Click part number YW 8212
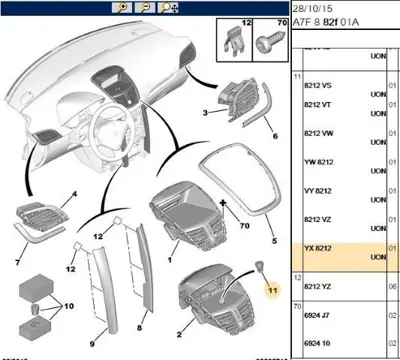Image resolution: width=400 pixels, height=360 pixels. point(318,162)
